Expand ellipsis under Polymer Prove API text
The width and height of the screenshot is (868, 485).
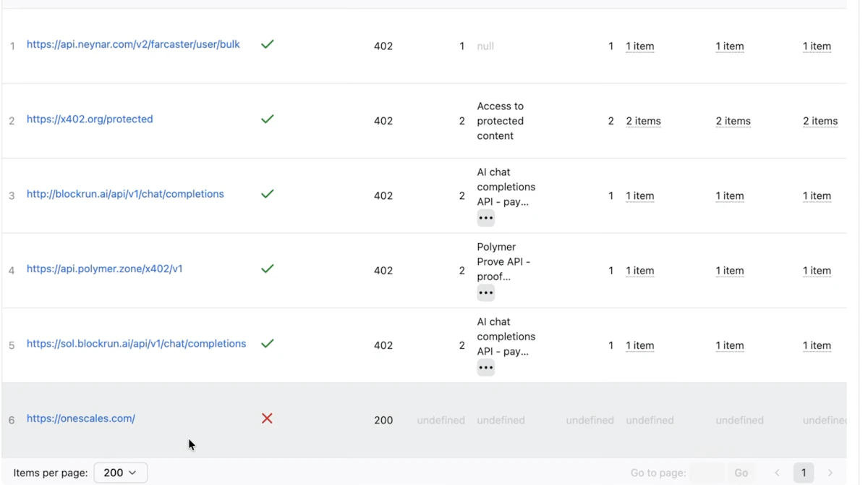pyautogui.click(x=485, y=293)
